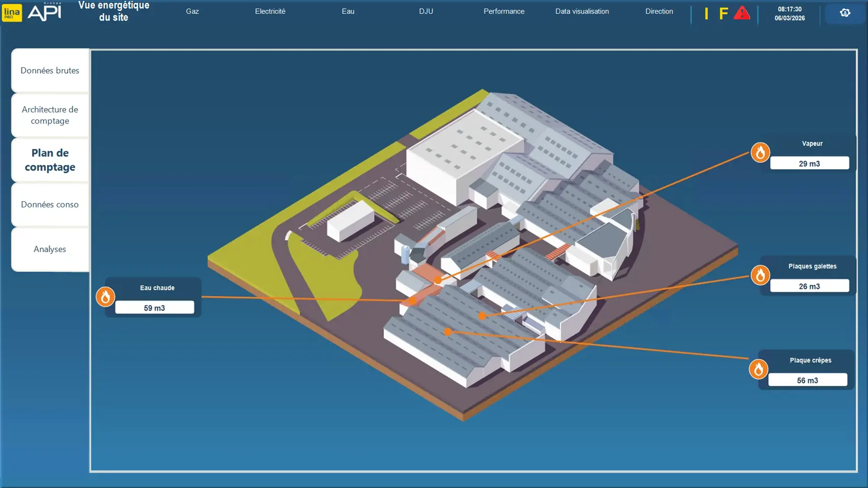This screenshot has height=488, width=868.
Task: Click the Vapeur flame icon
Action: (x=760, y=152)
